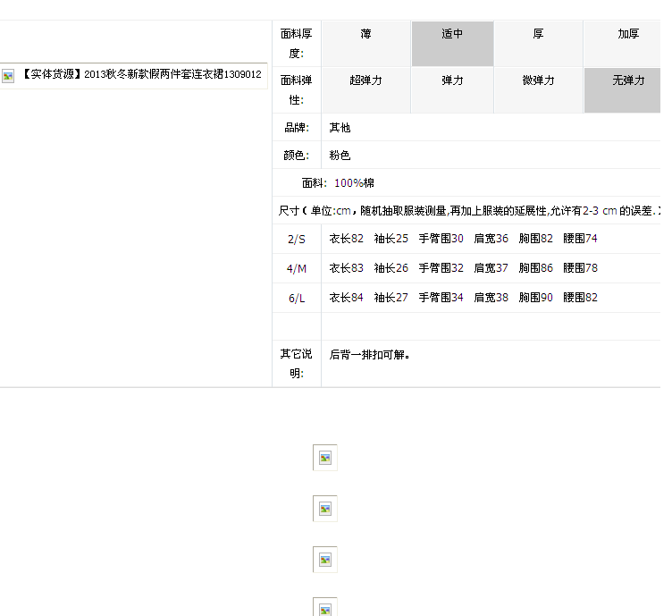This screenshot has height=616, width=672.
Task: Open the 【实体货源】2013秋冬新款 product title link
Action: pos(141,75)
